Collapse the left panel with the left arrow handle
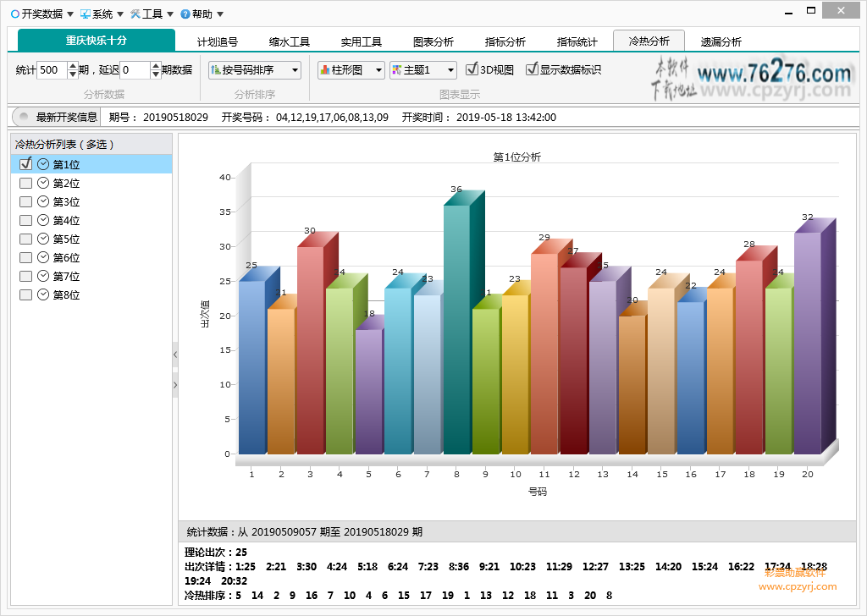The image size is (867, 616). pyautogui.click(x=175, y=355)
